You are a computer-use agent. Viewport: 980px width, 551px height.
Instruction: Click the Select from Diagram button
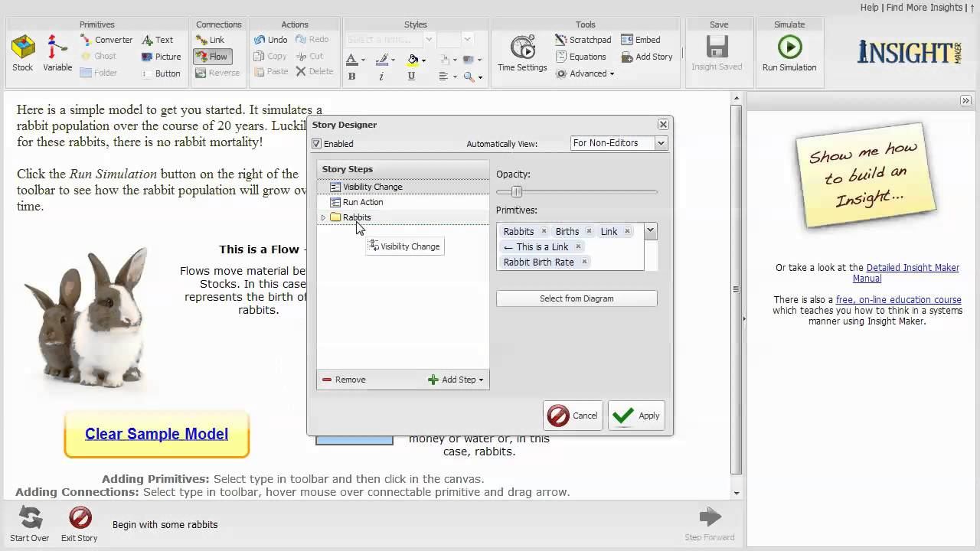click(x=577, y=298)
